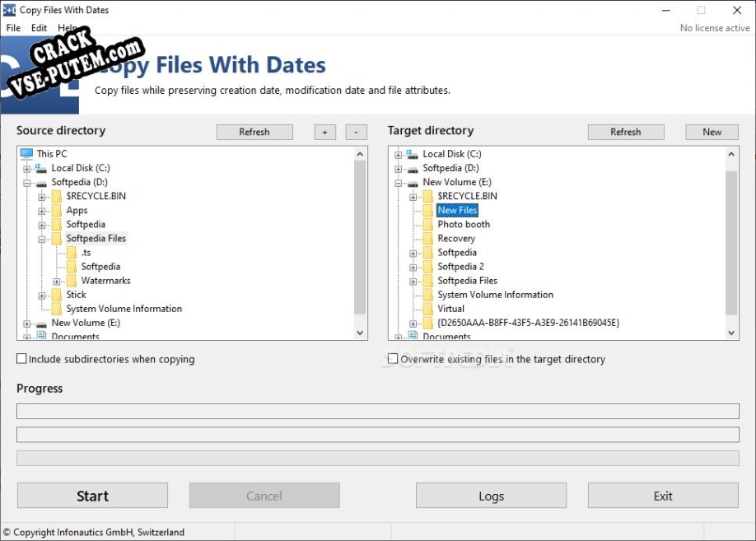Viewport: 756px width, 541px height.
Task: Open the Logs window
Action: pyautogui.click(x=492, y=496)
